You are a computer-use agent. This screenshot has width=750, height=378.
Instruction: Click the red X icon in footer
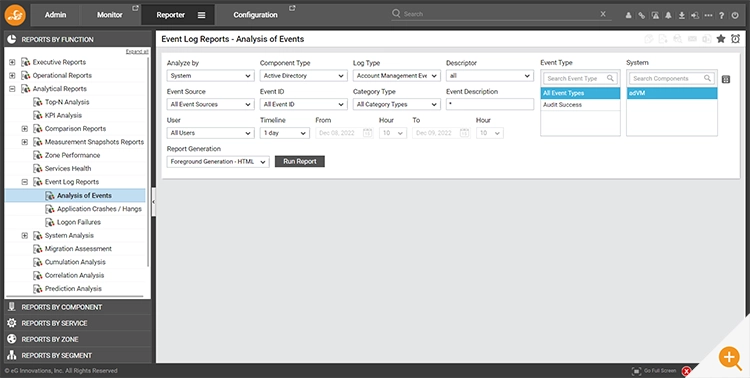tap(686, 371)
